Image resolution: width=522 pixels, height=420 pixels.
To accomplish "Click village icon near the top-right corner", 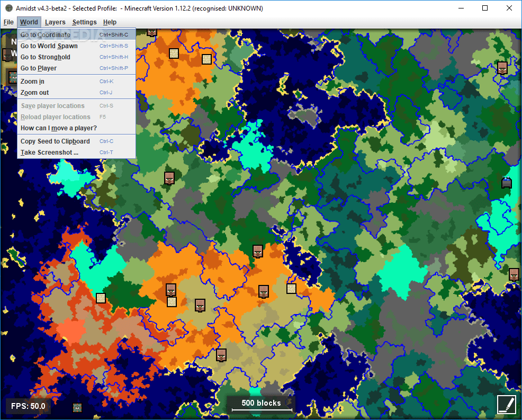I will (502, 68).
